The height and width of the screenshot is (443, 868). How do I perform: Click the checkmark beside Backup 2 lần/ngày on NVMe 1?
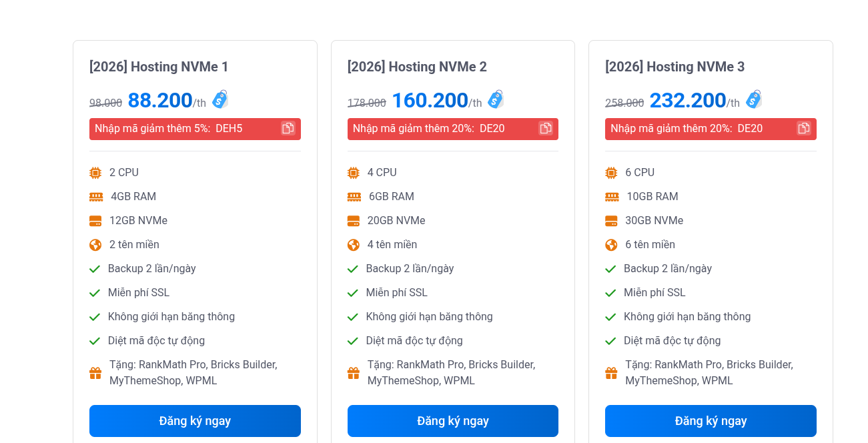pos(94,268)
